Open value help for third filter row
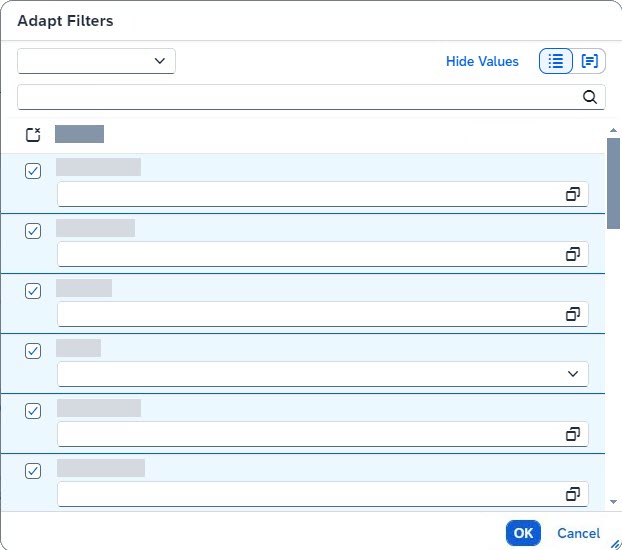 [x=573, y=314]
